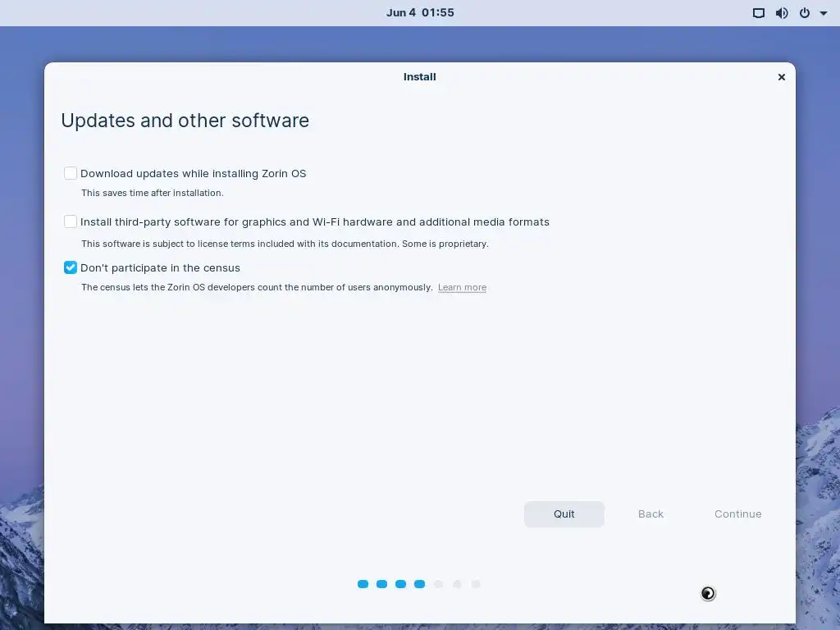Click 'This saves time after installation.' text
Viewport: 840px width, 630px height.
152,193
